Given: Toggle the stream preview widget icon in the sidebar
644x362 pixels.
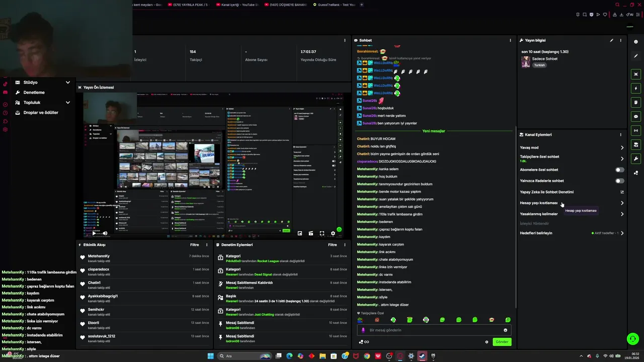Looking at the screenshot, I should (636, 74).
